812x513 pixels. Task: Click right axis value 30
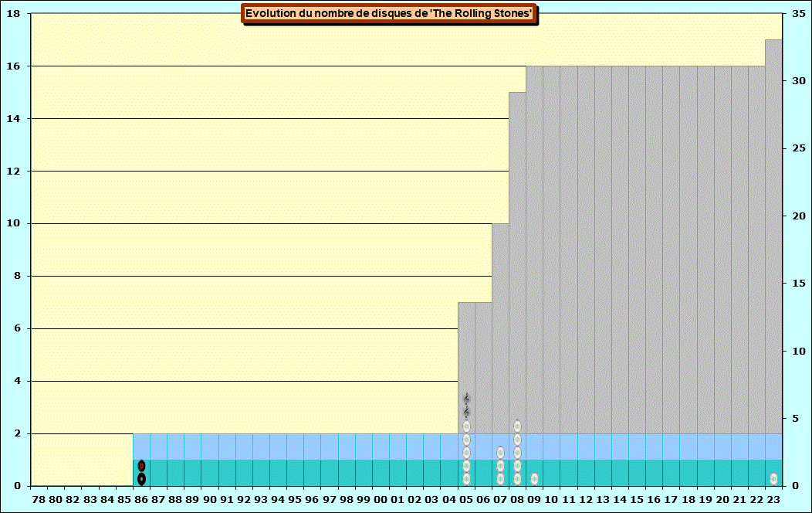pos(799,81)
